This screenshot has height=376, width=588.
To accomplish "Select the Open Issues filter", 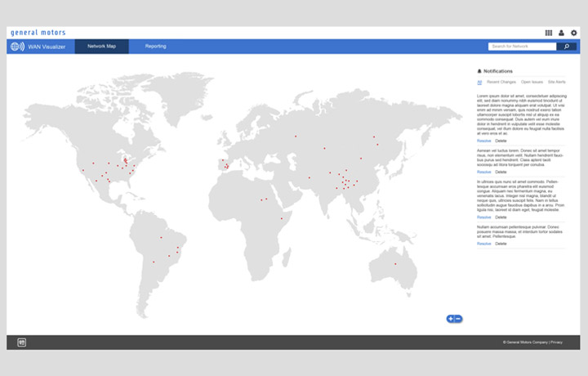I will [x=532, y=82].
